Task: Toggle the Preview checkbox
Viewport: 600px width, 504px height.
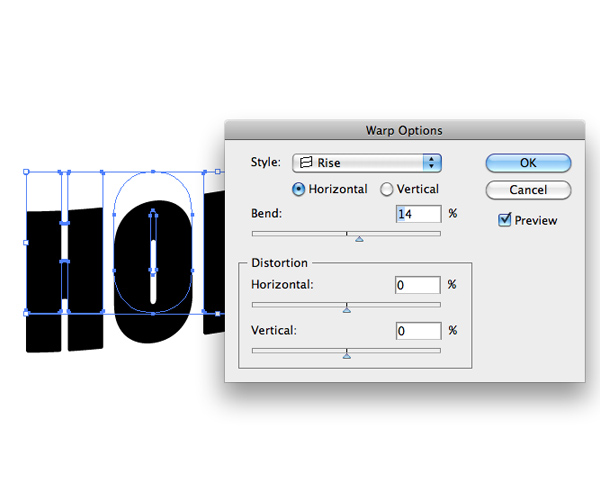Action: pos(505,220)
